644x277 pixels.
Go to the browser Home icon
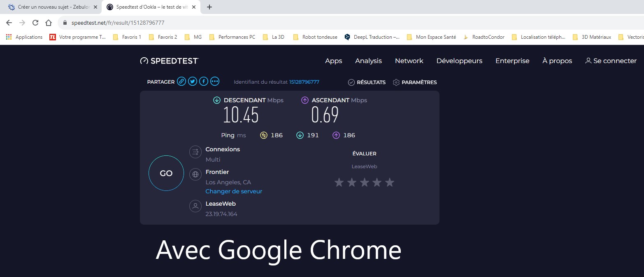(49, 23)
